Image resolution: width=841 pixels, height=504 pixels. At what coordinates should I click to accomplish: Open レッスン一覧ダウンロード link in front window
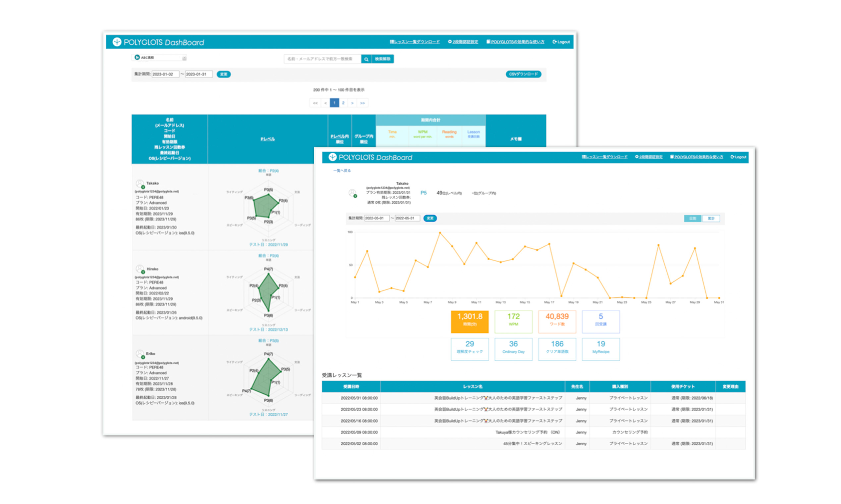pos(604,157)
